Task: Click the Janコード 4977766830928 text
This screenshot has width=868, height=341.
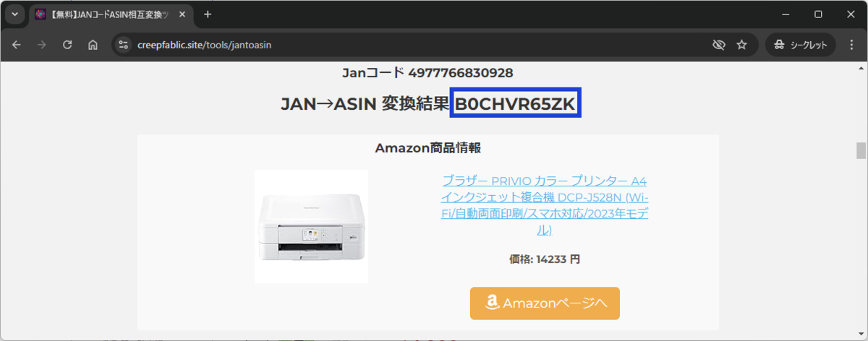Action: [427, 72]
